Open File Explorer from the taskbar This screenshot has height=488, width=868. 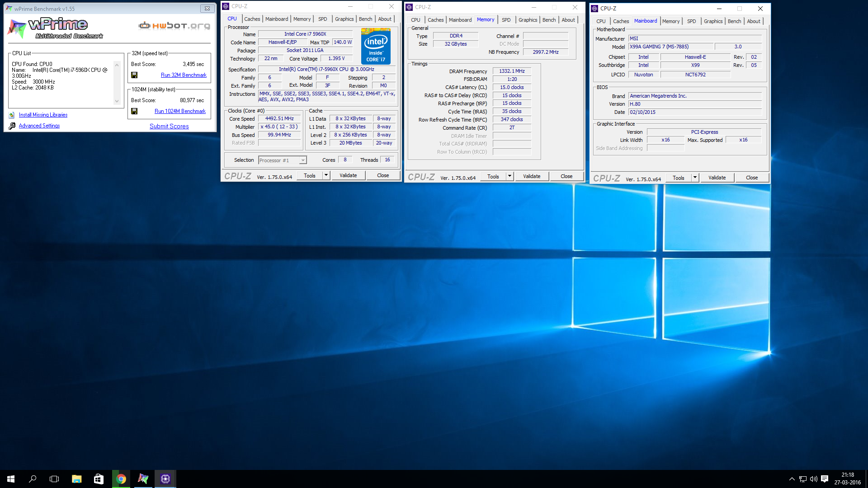pos(77,479)
